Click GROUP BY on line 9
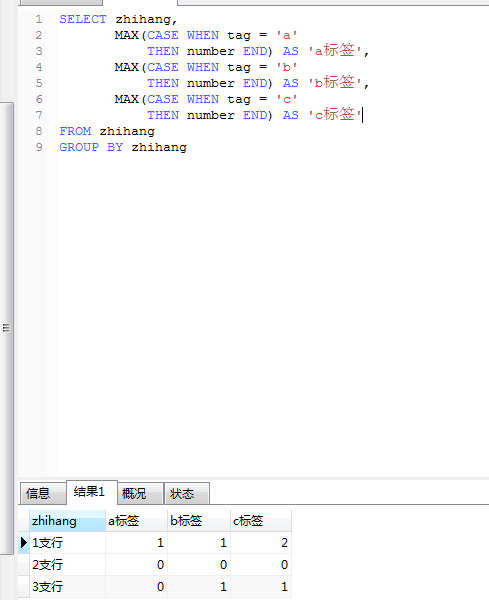The width and height of the screenshot is (489, 600). pyautogui.click(x=91, y=147)
